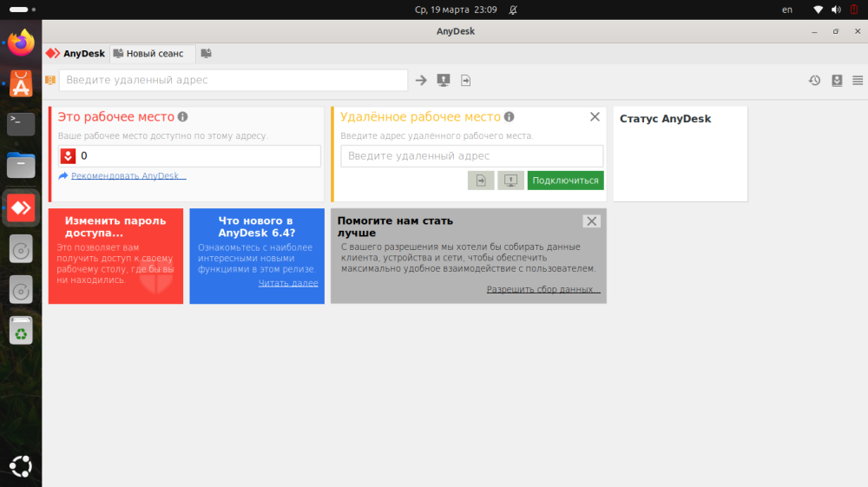Open new tab icon beside Новый сеанс
868x487 pixels.
[206, 53]
